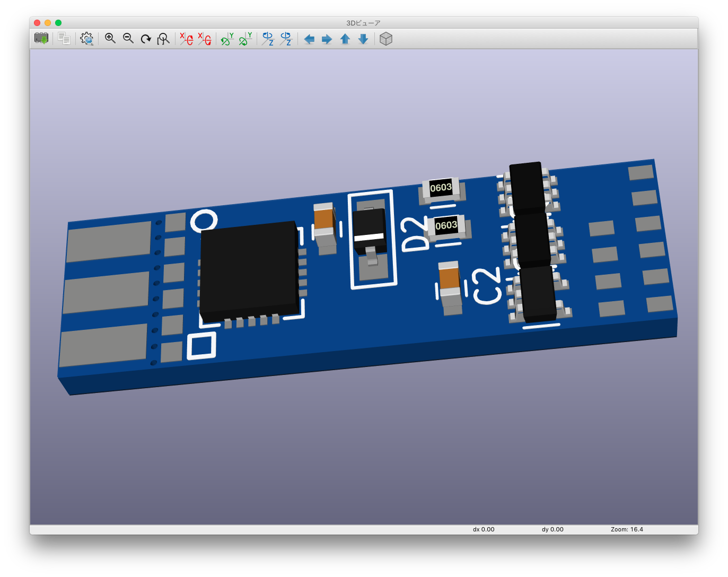Zoom in using the magnifier plus icon
The height and width of the screenshot is (577, 728).
point(110,39)
